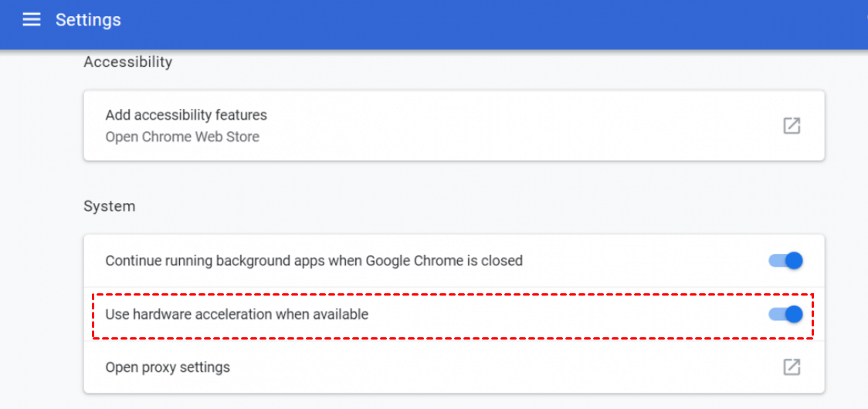This screenshot has height=409, width=868.
Task: Click the Accessibility section heading
Action: pyautogui.click(x=127, y=62)
